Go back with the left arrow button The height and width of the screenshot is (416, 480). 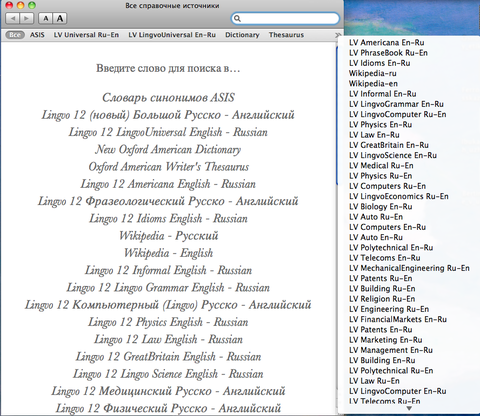(x=13, y=18)
